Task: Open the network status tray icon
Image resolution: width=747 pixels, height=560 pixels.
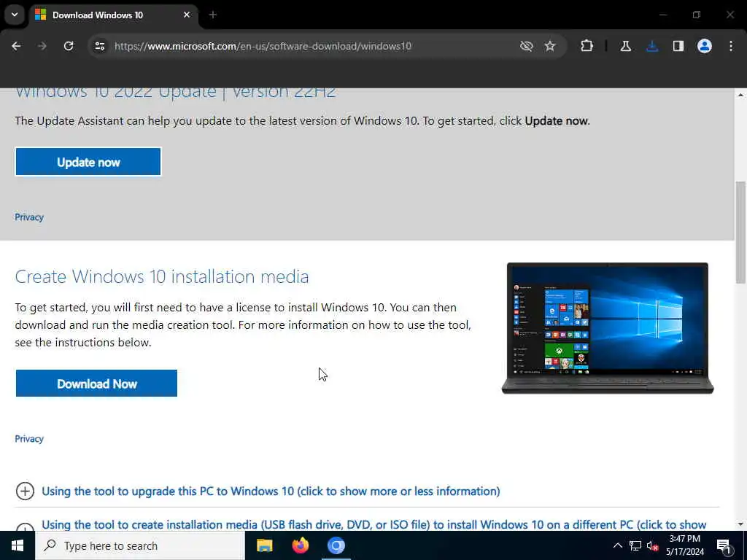Action: (x=635, y=545)
